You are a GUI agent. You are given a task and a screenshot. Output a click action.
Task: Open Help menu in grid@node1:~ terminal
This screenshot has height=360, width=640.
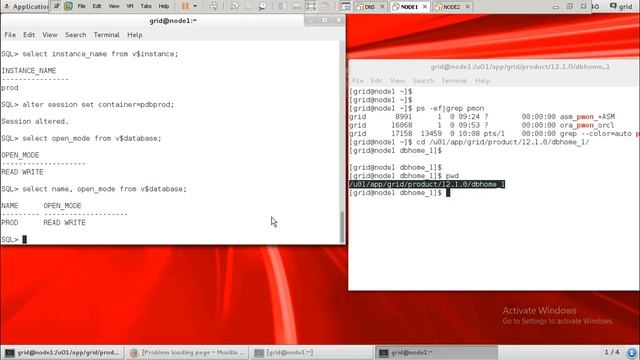click(135, 35)
